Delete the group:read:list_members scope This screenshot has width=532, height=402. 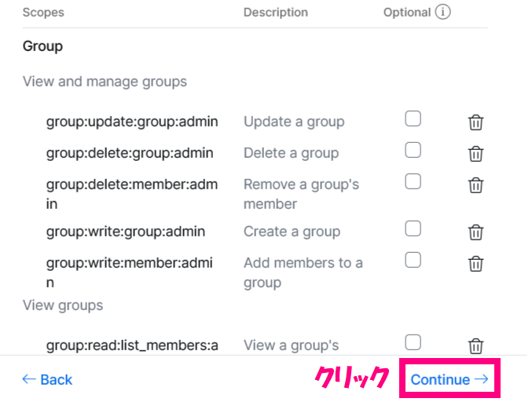(x=475, y=346)
